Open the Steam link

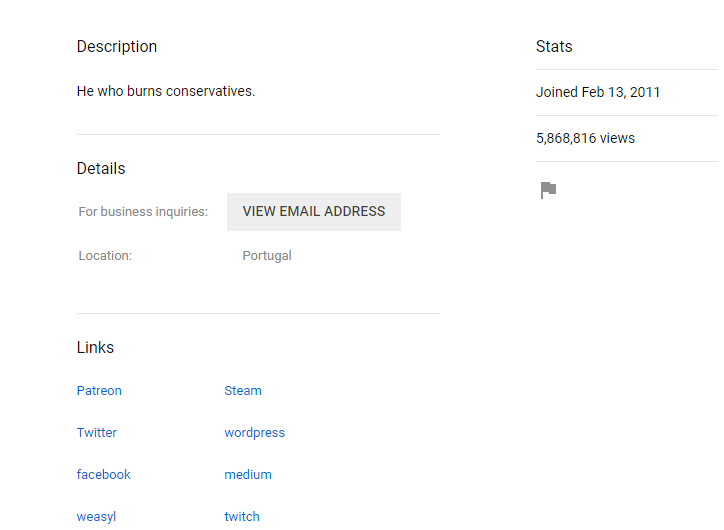pyautogui.click(x=243, y=391)
